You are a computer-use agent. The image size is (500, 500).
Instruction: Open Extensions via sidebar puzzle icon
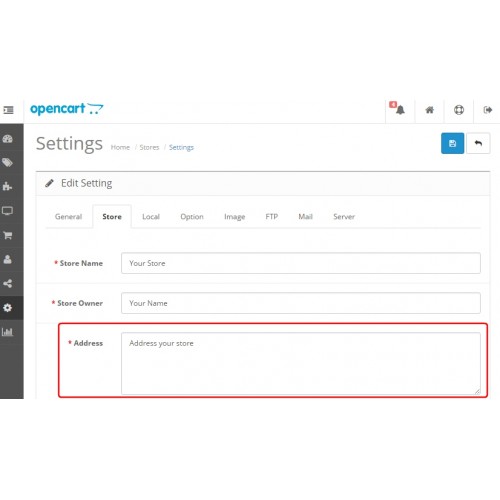tap(7, 186)
